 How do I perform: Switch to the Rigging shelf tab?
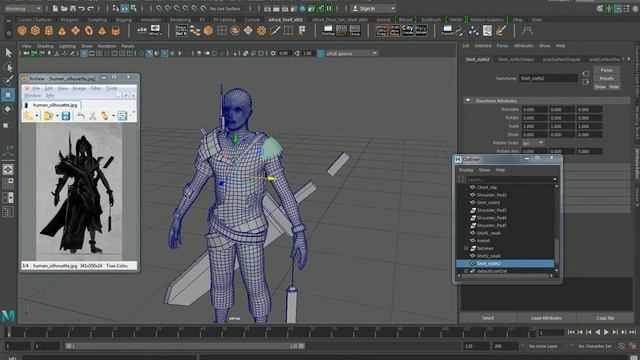124,20
